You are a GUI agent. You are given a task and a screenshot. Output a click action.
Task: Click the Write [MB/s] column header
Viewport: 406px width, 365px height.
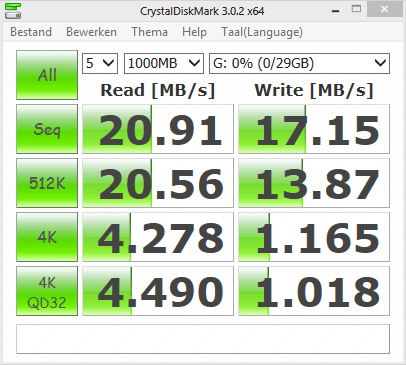[x=314, y=90]
